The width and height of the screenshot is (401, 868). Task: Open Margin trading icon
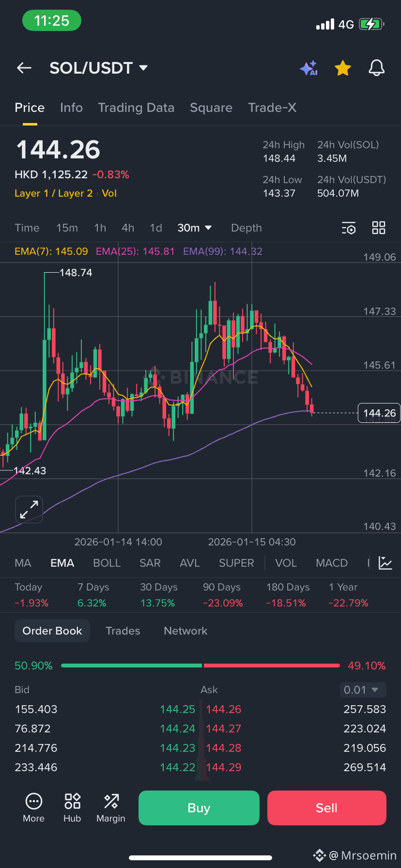coord(111,807)
